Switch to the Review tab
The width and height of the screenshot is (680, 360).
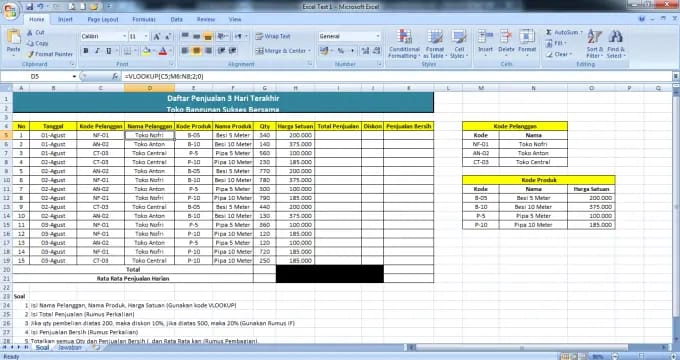click(x=206, y=20)
